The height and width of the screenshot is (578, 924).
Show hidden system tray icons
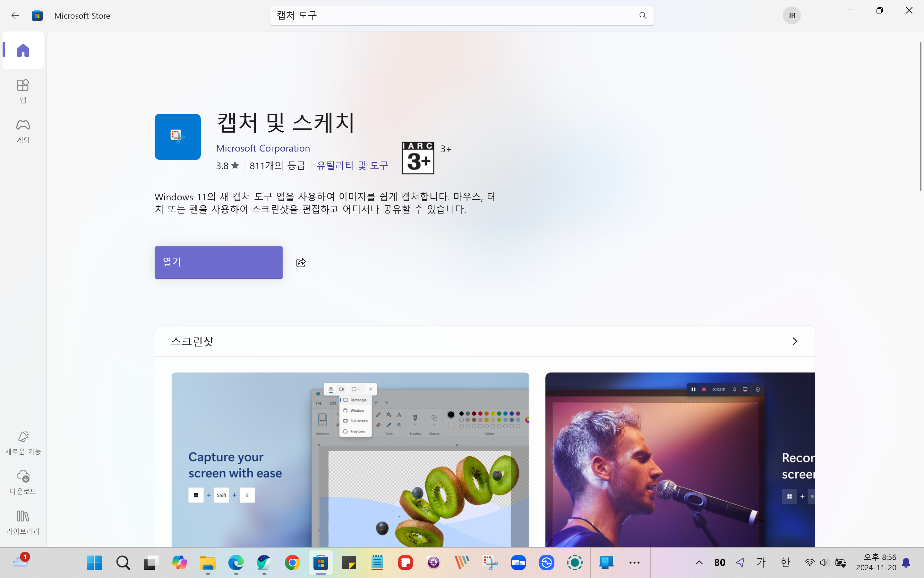[x=699, y=563]
